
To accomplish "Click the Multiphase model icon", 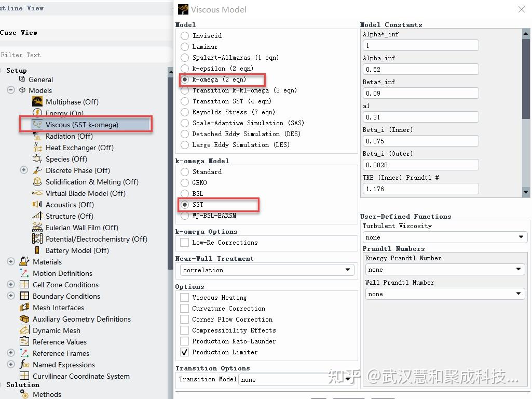I will point(37,101).
